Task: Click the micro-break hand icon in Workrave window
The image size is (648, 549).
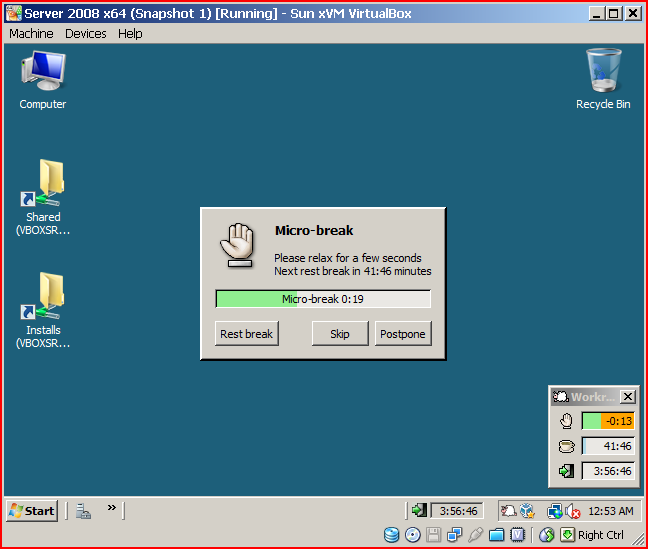Action: 566,421
